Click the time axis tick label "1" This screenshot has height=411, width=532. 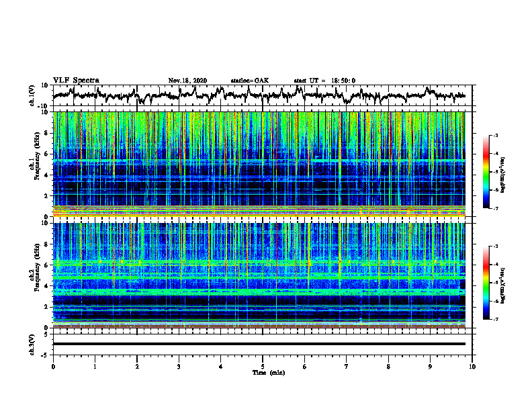pyautogui.click(x=95, y=367)
